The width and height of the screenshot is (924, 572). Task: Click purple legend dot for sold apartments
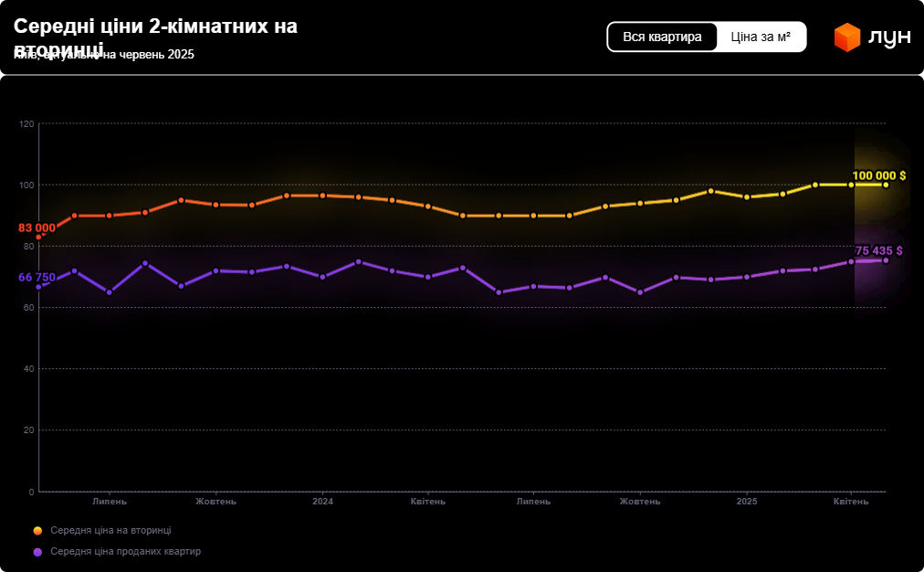[x=37, y=552]
